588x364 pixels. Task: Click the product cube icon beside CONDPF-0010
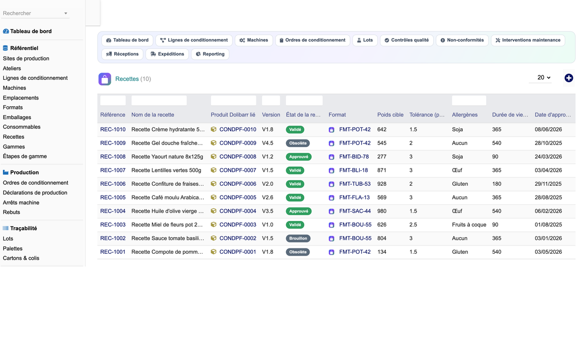[x=214, y=129]
